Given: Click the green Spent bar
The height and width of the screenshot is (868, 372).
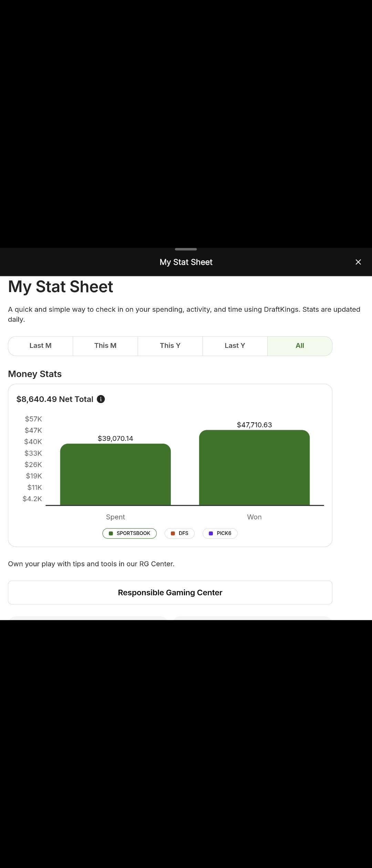Looking at the screenshot, I should 115,475.
